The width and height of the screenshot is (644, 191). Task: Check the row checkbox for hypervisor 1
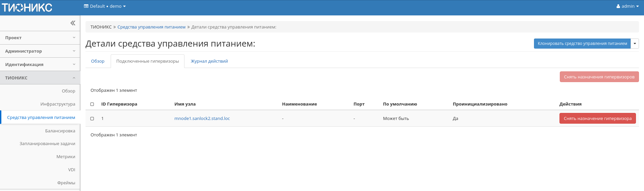(x=92, y=119)
